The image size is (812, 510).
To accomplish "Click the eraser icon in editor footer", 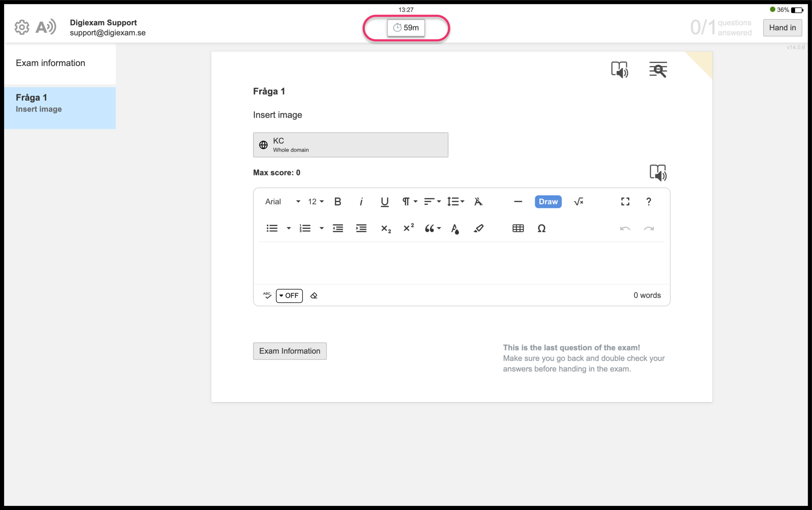I will (314, 295).
